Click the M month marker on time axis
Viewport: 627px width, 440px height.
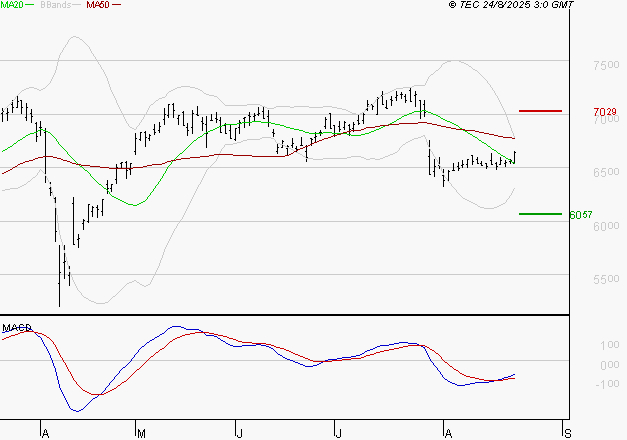141,434
